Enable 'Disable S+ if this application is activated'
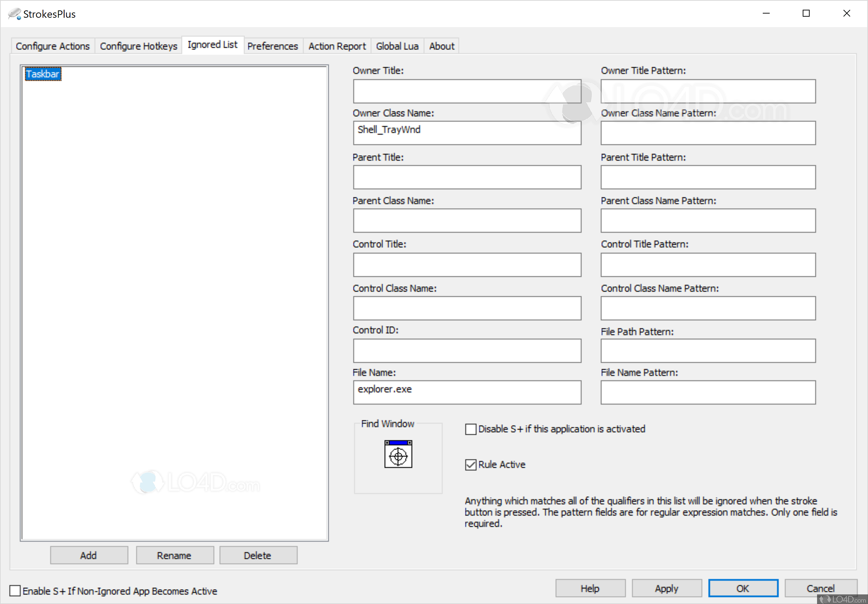 click(470, 429)
